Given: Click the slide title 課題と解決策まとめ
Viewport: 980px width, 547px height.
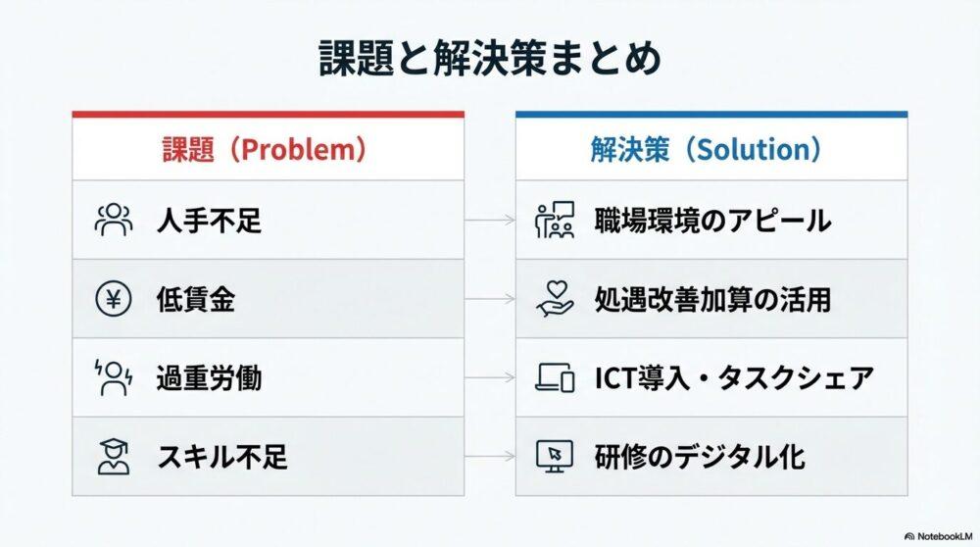Looking at the screenshot, I should click(490, 59).
